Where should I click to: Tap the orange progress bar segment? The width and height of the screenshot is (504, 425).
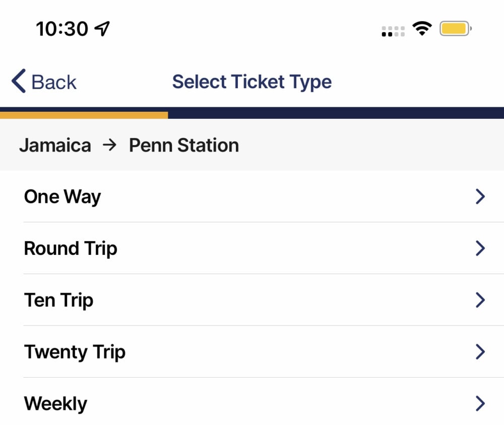[84, 115]
